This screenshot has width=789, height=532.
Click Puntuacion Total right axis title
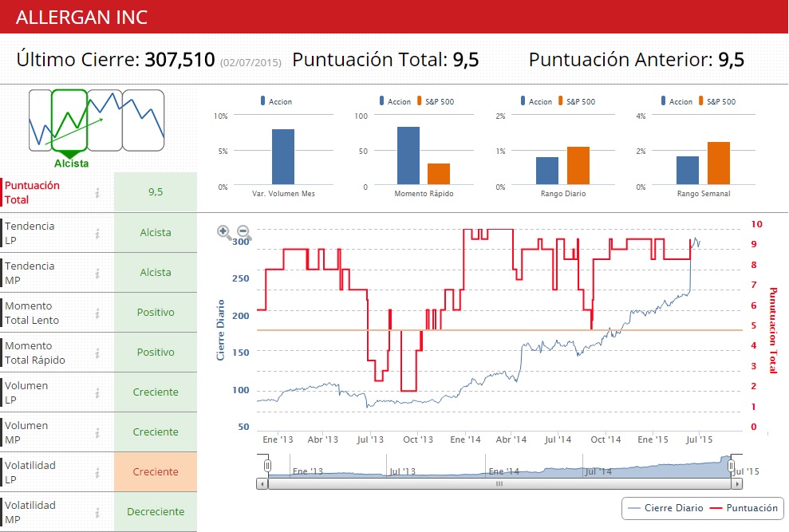tap(773, 330)
